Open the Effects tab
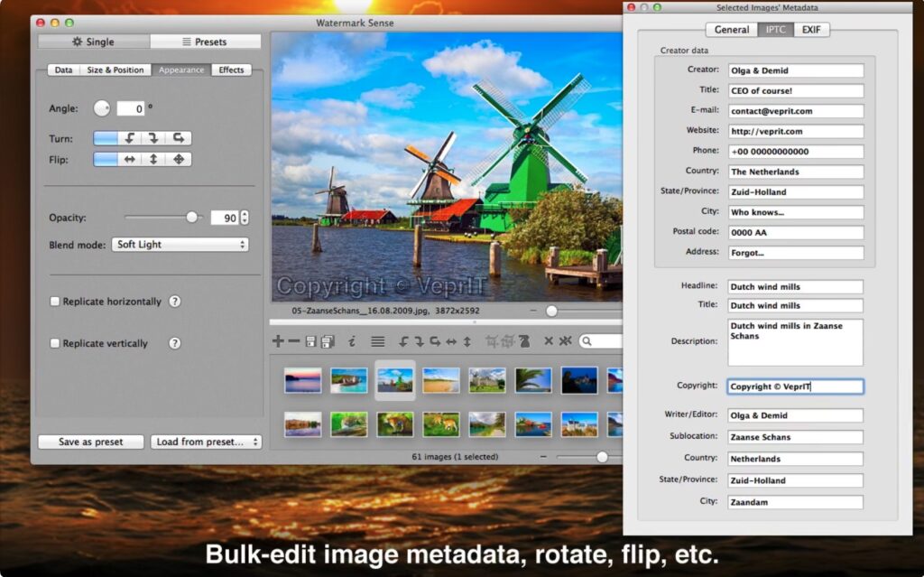 [x=231, y=70]
